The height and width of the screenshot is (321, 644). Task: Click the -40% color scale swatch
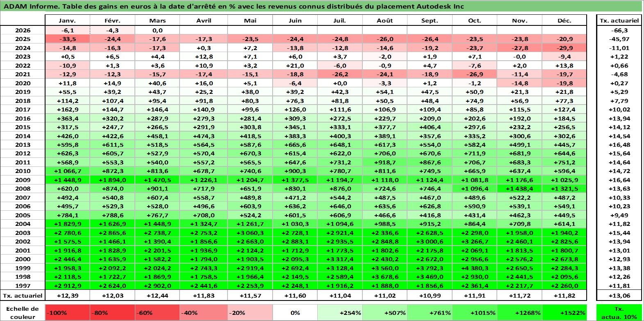click(204, 312)
